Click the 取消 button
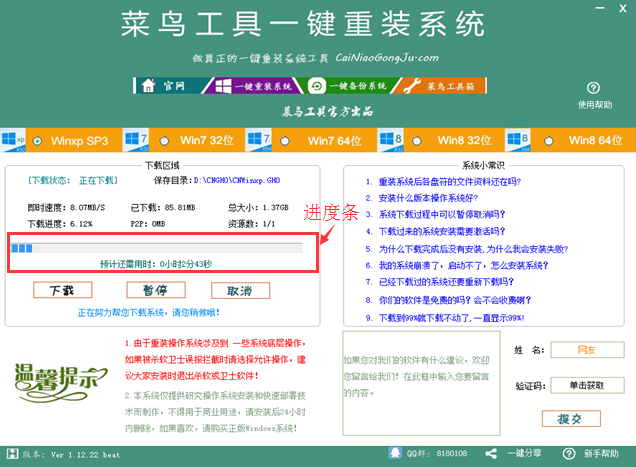636x467 pixels. tap(240, 291)
